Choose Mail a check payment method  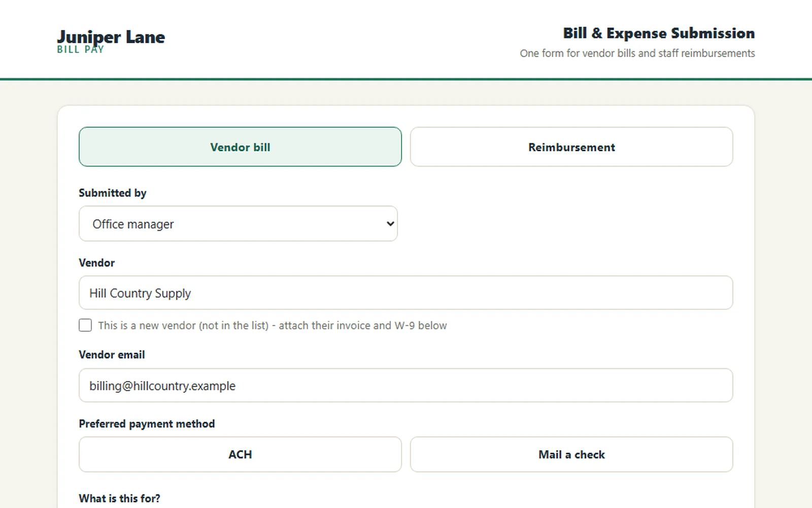pyautogui.click(x=571, y=454)
